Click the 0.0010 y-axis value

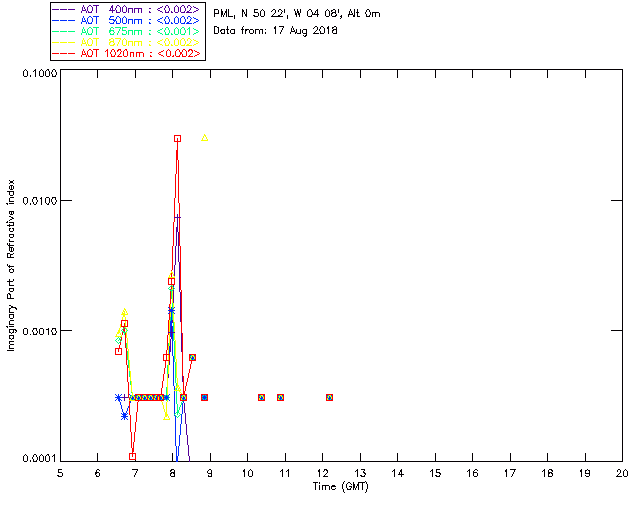pos(40,331)
